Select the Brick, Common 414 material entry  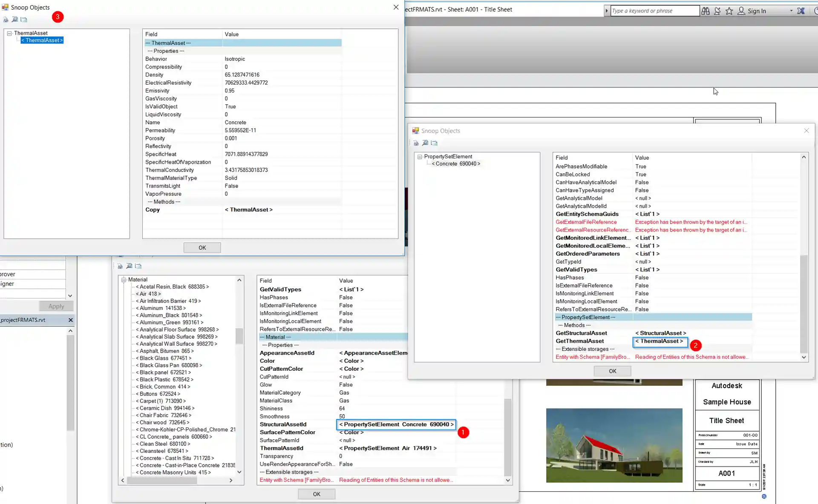[x=163, y=387]
